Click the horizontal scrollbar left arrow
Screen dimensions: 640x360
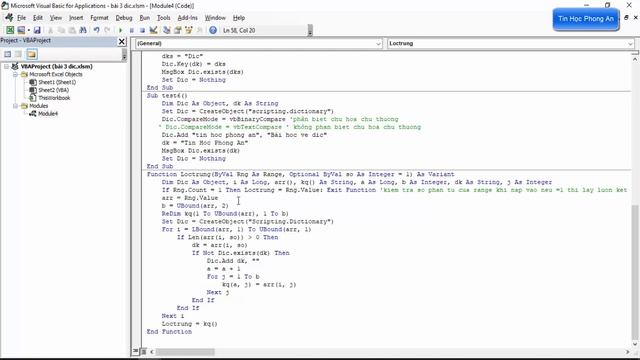point(152,352)
